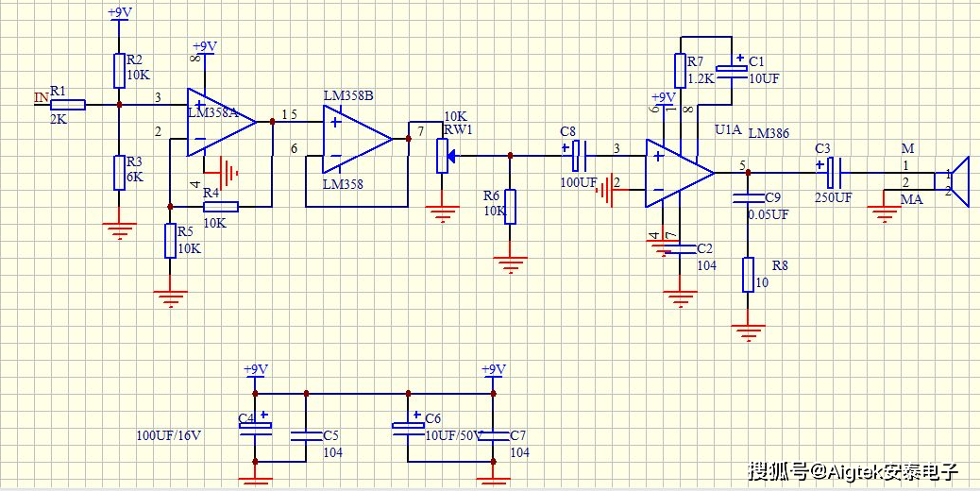Select the R3 resistor symbol
Screen dimensions: 980x492
tap(119, 173)
